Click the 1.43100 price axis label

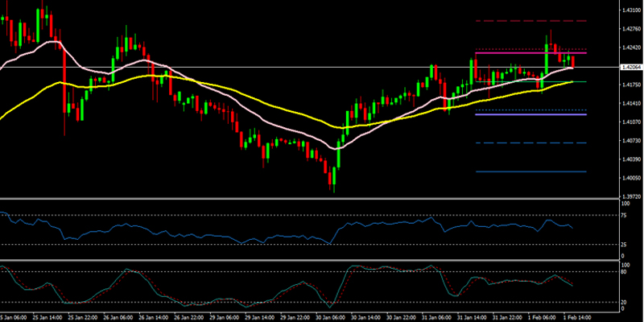pyautogui.click(x=630, y=10)
